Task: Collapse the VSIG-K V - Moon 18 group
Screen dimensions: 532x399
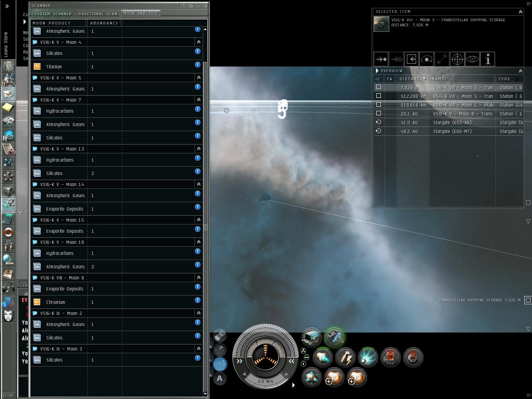Action: (199, 242)
